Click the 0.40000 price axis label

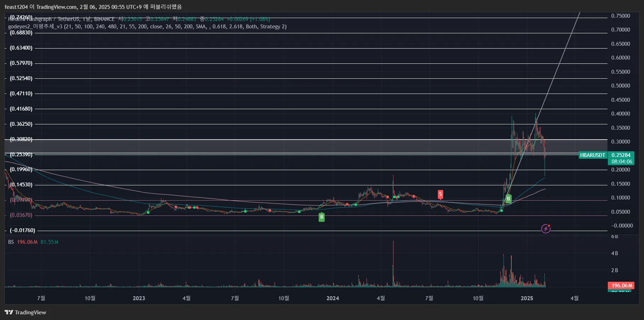click(621, 114)
